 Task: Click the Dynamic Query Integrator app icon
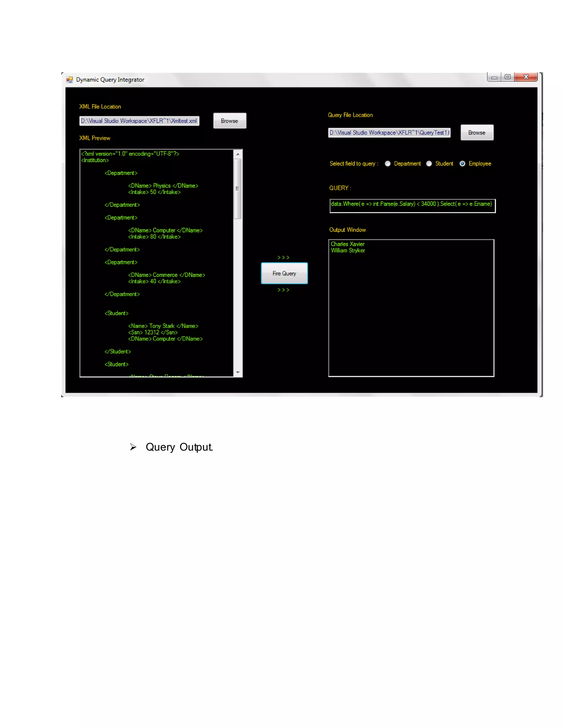click(x=69, y=80)
